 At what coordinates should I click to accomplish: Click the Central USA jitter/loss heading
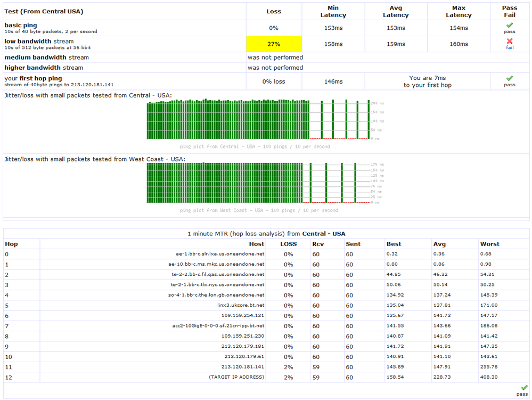(x=88, y=95)
